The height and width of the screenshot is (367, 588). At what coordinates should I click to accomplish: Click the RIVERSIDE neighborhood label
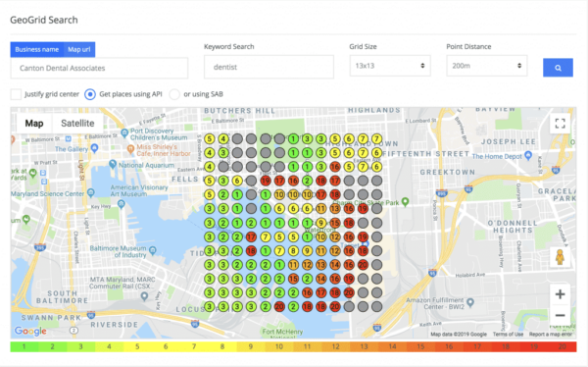point(115,325)
